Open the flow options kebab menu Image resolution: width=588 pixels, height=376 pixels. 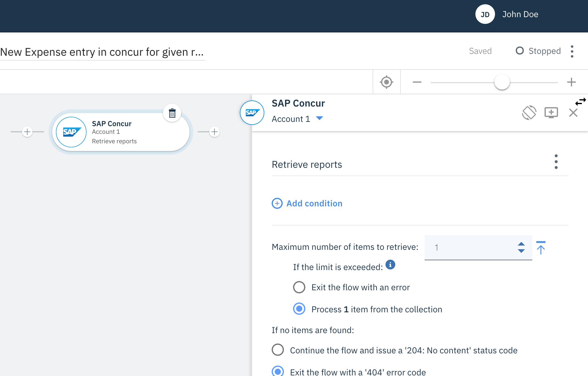coord(572,51)
